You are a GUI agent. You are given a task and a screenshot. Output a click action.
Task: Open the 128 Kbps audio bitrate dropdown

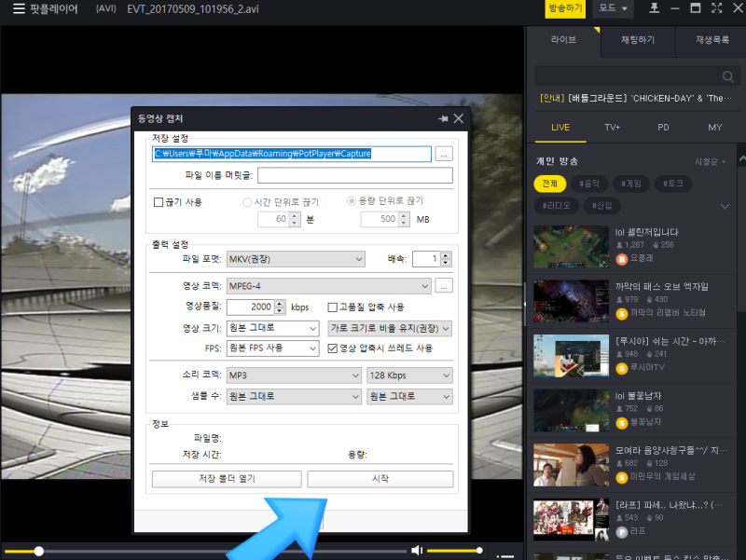[x=409, y=376]
